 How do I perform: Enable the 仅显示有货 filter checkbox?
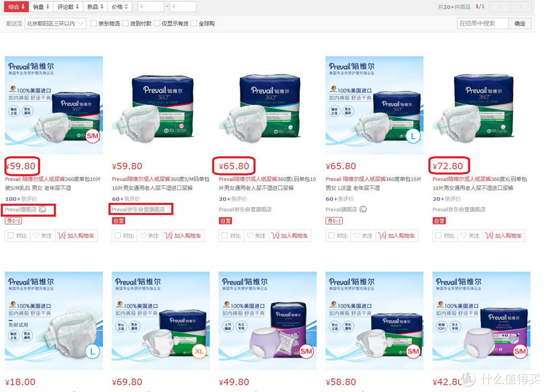pos(157,23)
